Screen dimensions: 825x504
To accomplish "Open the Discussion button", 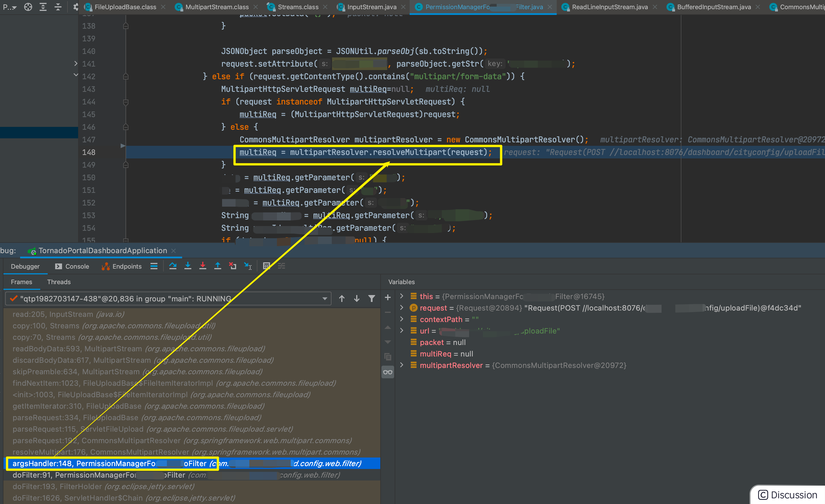I will [x=787, y=495].
